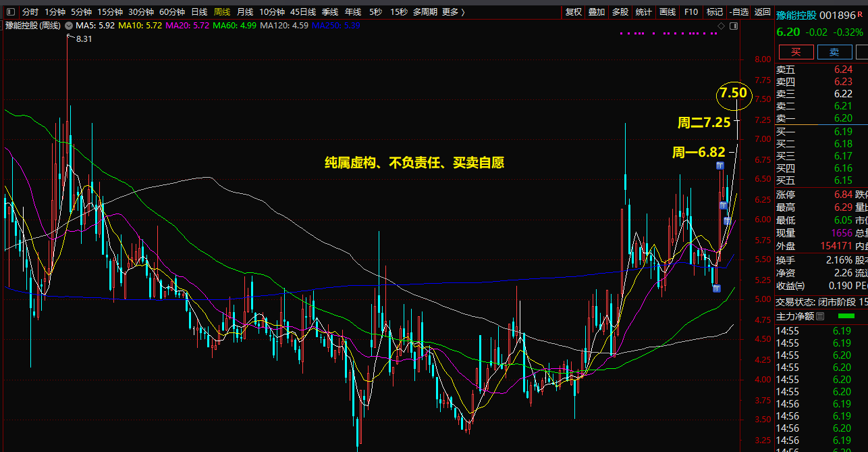Click the blue 卖 sell button
The width and height of the screenshot is (868, 452).
[835, 52]
